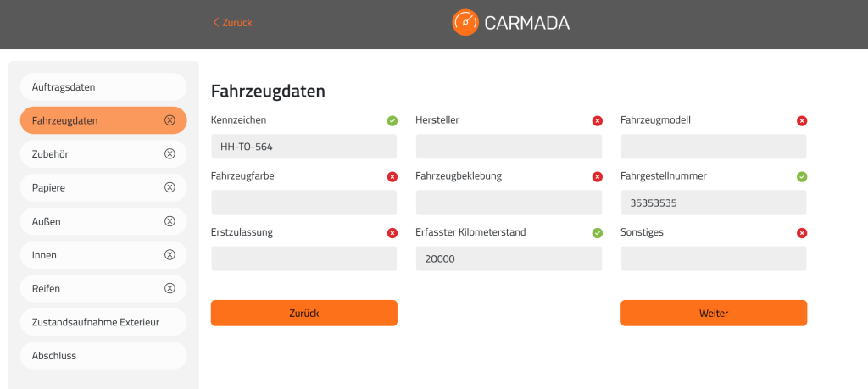This screenshot has height=389, width=868.
Task: Click the Carmada speedometer logo icon
Action: (x=465, y=23)
